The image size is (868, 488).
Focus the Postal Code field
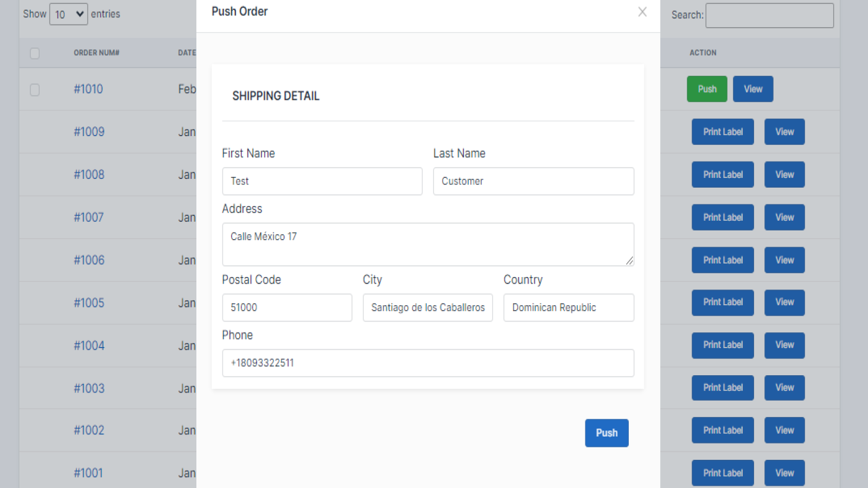(287, 307)
